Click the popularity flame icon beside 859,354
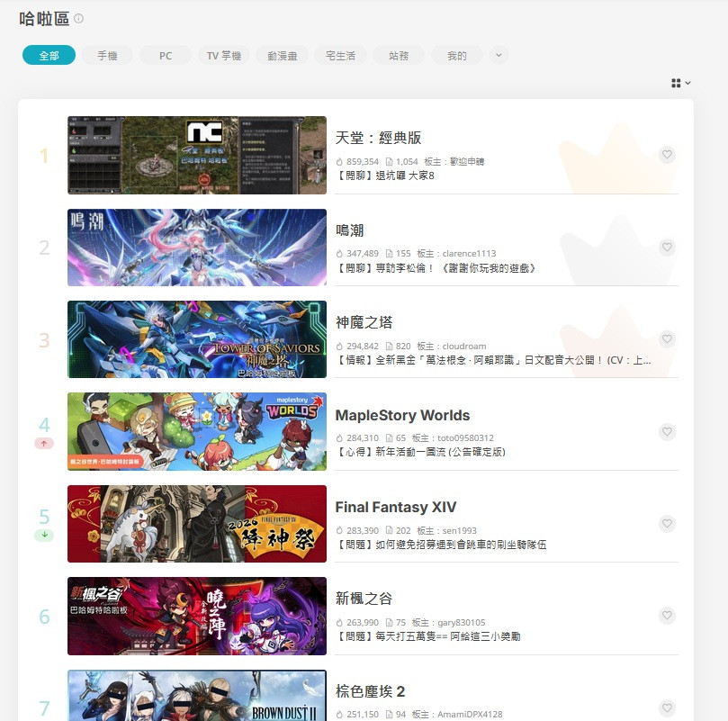This screenshot has height=721, width=728. [339, 162]
